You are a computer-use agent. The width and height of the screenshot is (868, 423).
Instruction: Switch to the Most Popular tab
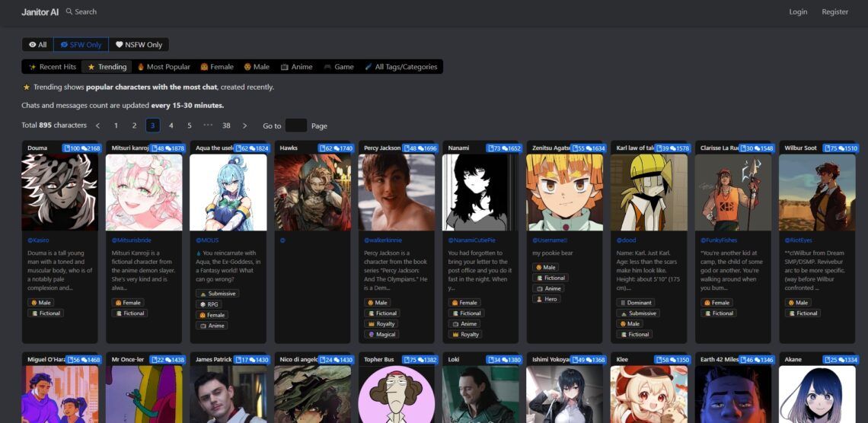click(163, 67)
